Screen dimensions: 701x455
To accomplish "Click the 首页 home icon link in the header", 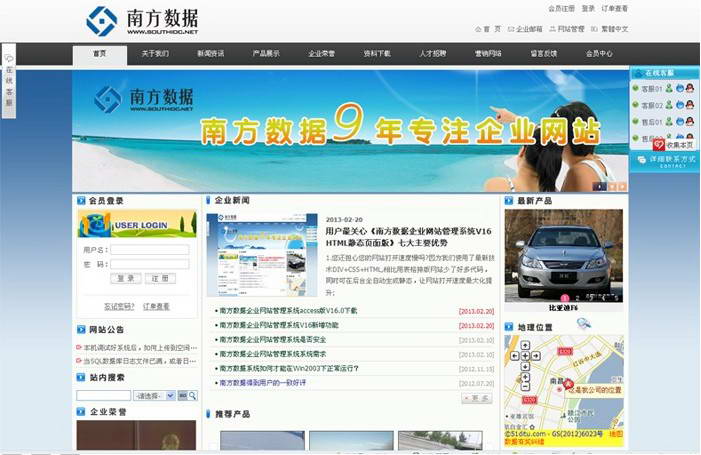I will (x=488, y=29).
